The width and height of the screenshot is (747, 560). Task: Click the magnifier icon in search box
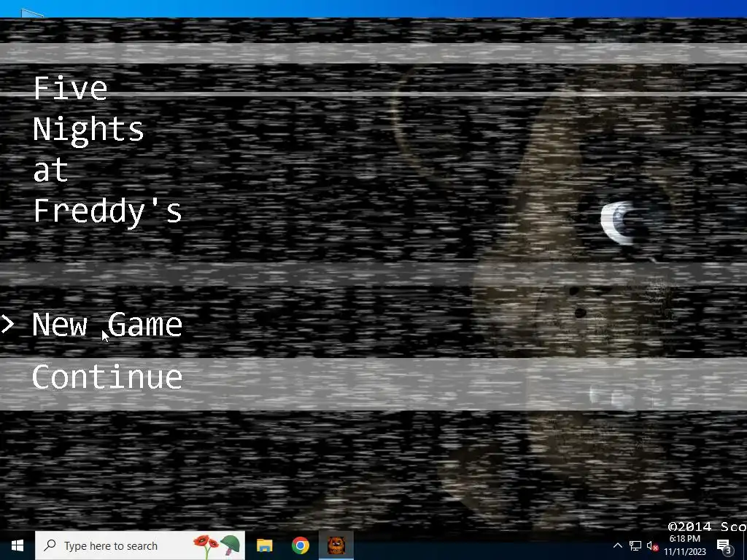coord(50,545)
